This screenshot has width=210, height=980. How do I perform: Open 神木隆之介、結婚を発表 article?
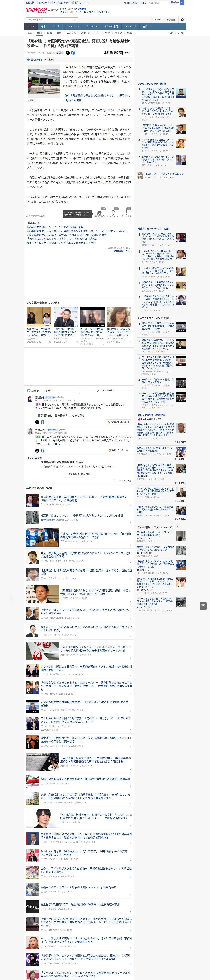(96, 816)
